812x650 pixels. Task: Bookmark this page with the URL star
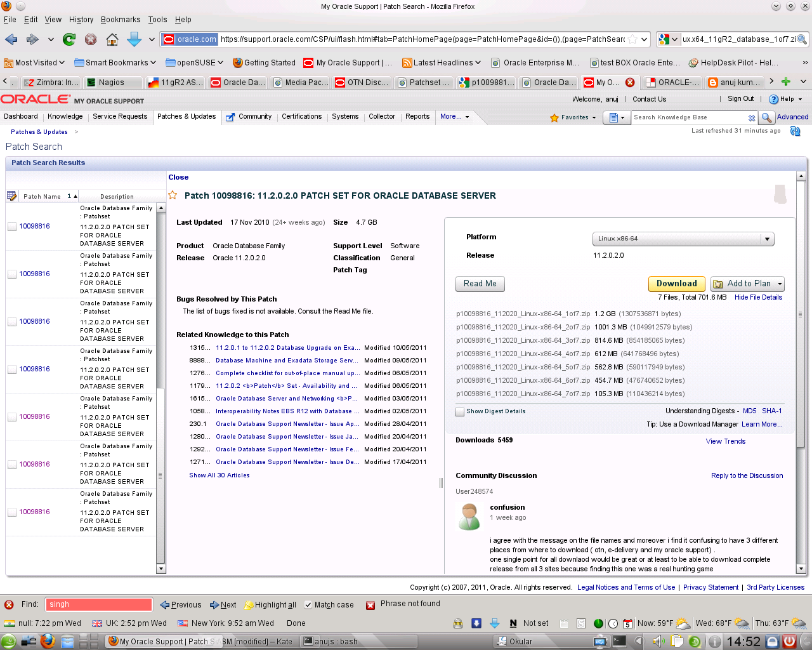coord(632,39)
